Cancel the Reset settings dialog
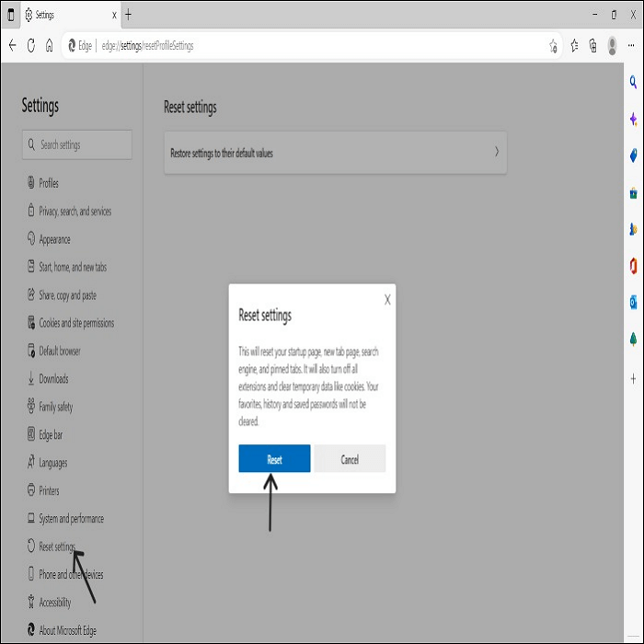The image size is (644, 644). coord(350,458)
